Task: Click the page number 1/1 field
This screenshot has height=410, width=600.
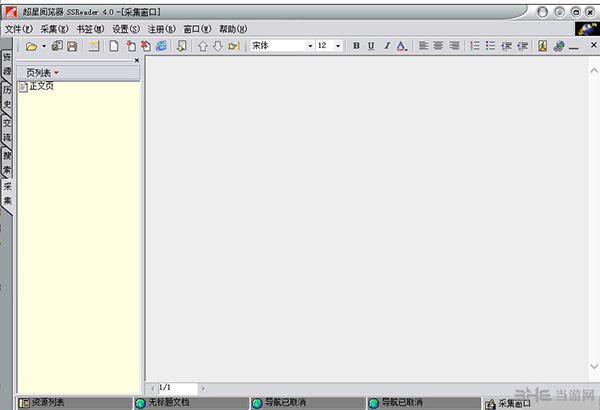Action: [x=176, y=387]
